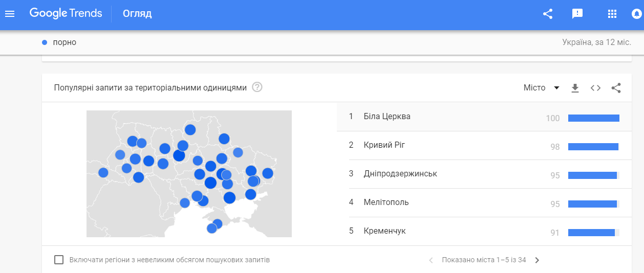Open the hamburger main menu
Screen dimensions: 644x273
pos(10,14)
